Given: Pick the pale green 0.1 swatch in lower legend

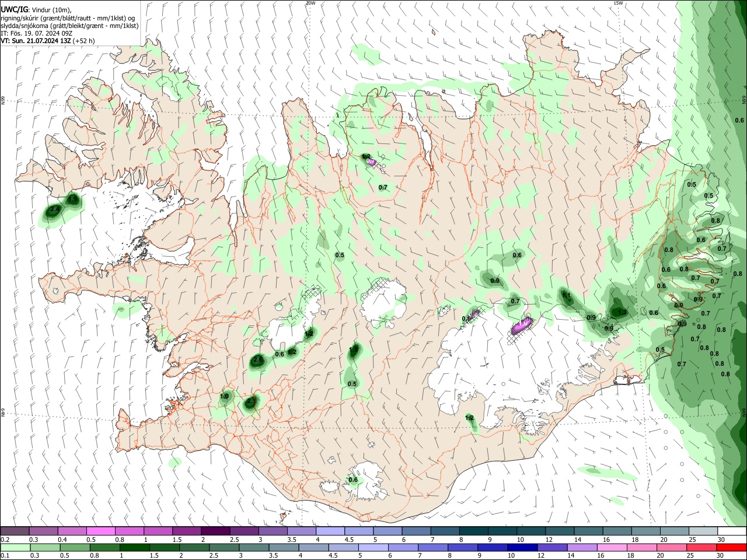Looking at the screenshot, I should (x=15, y=548).
